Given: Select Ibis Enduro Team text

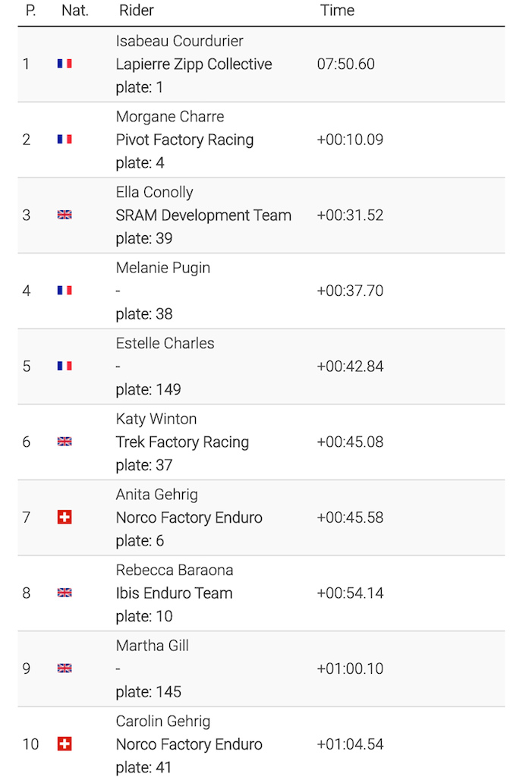Looking at the screenshot, I should pos(174,593).
